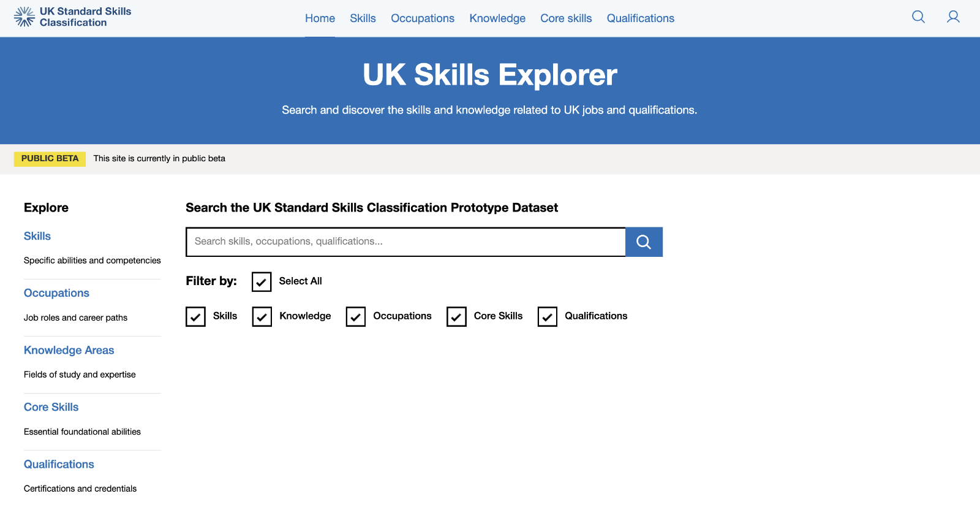Open Qualifications in the top navigation bar

point(640,18)
